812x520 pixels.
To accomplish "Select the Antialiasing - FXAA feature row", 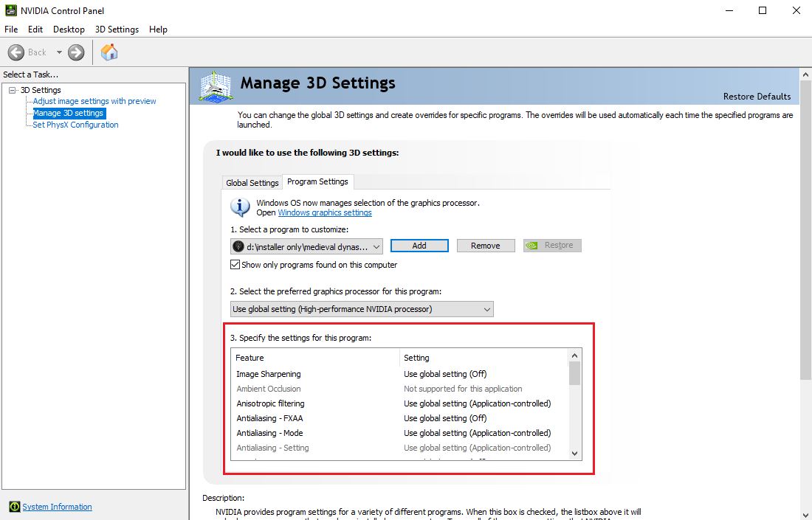I will point(269,418).
